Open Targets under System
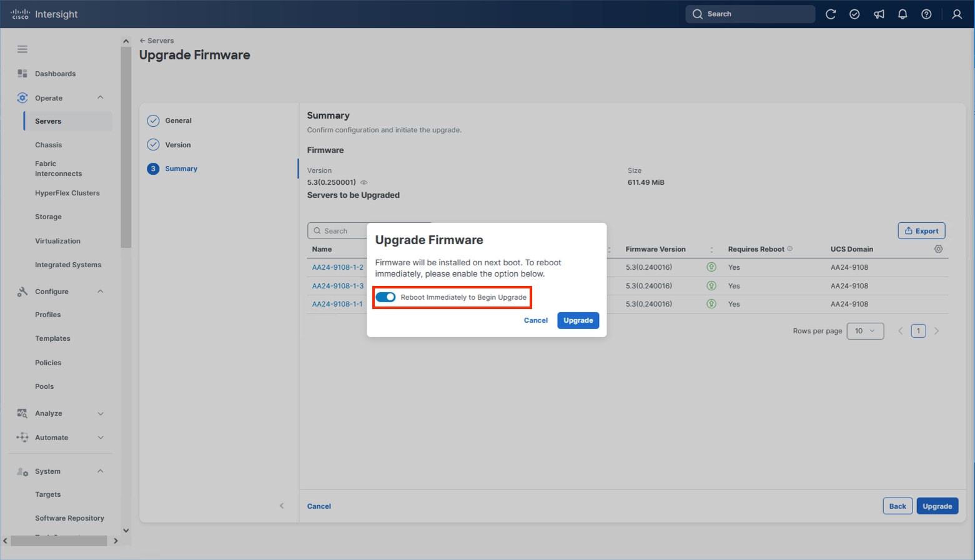975x560 pixels. pyautogui.click(x=47, y=494)
